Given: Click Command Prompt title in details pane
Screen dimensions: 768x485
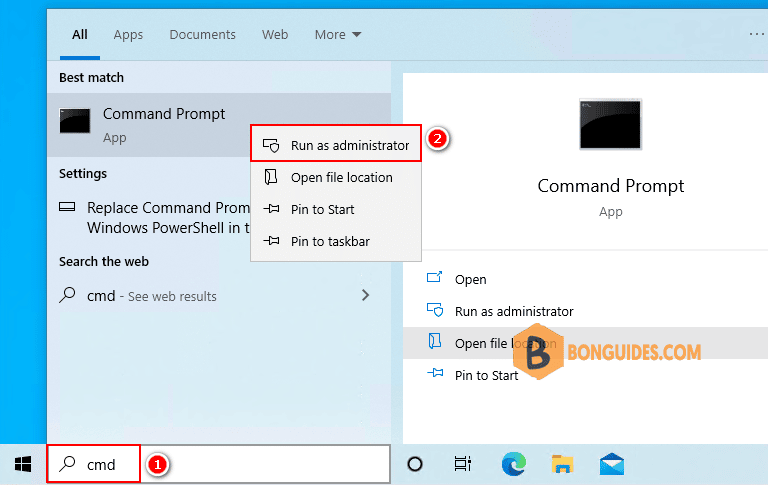Looking at the screenshot, I should pos(610,186).
